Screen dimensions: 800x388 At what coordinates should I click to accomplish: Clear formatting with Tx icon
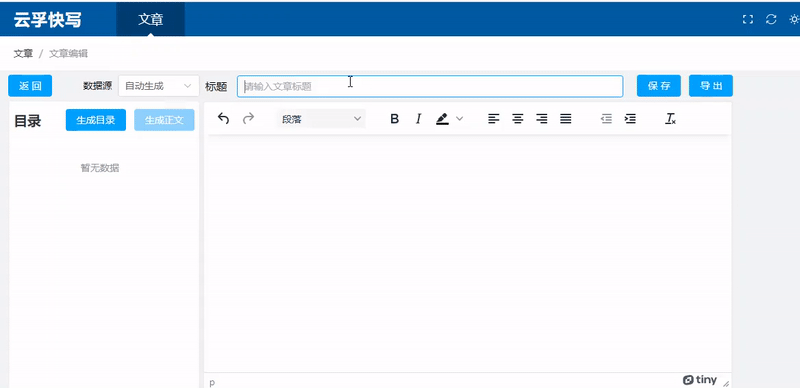(670, 119)
